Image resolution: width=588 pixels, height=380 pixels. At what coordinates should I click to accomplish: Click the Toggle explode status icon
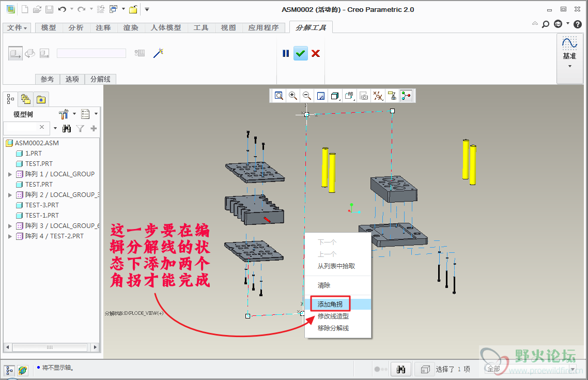click(140, 53)
